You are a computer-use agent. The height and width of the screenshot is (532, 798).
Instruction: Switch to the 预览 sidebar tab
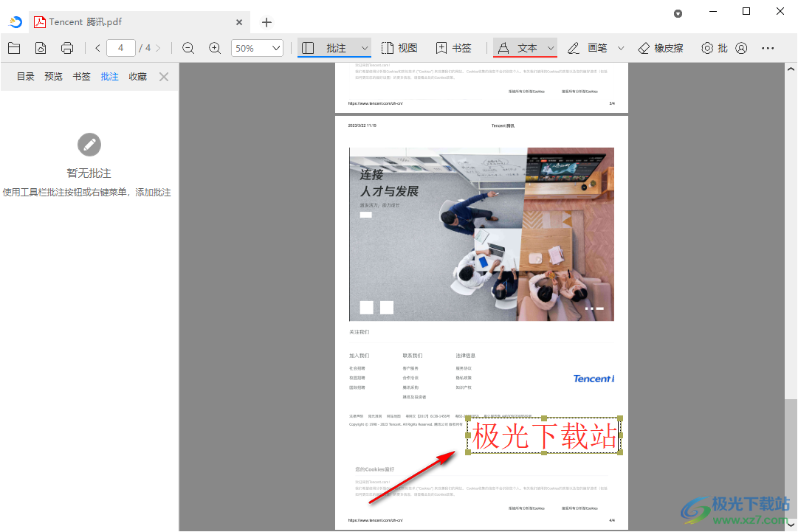coord(53,77)
